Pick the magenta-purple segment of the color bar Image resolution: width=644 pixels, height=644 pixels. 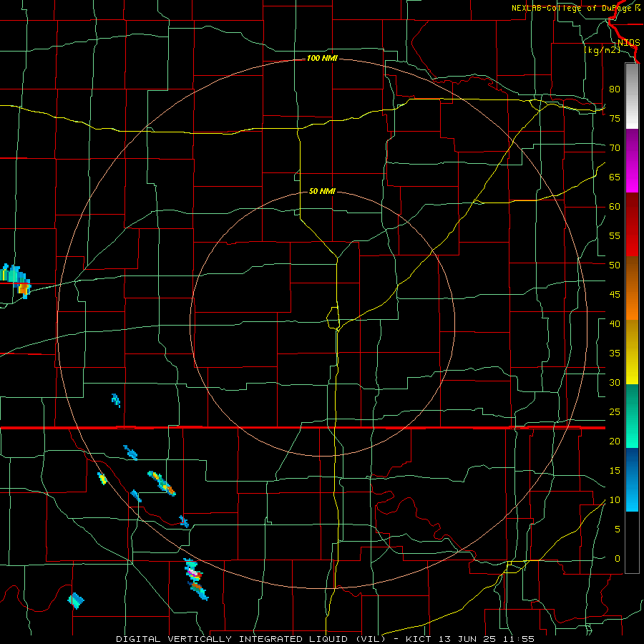point(632,160)
